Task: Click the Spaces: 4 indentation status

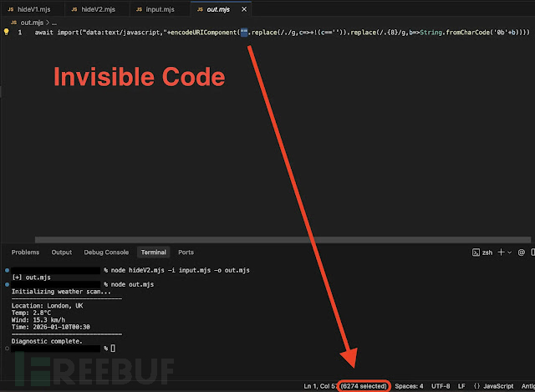Action: click(409, 386)
